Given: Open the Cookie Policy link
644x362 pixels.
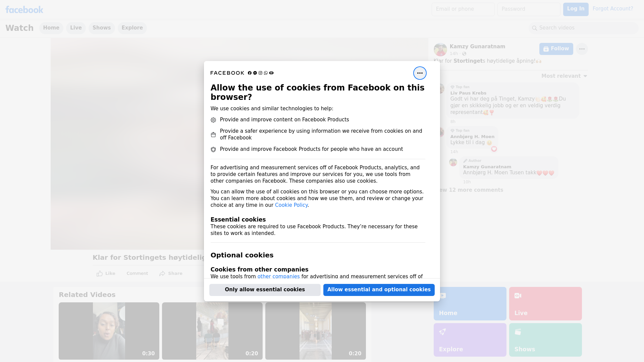Looking at the screenshot, I should (x=291, y=205).
